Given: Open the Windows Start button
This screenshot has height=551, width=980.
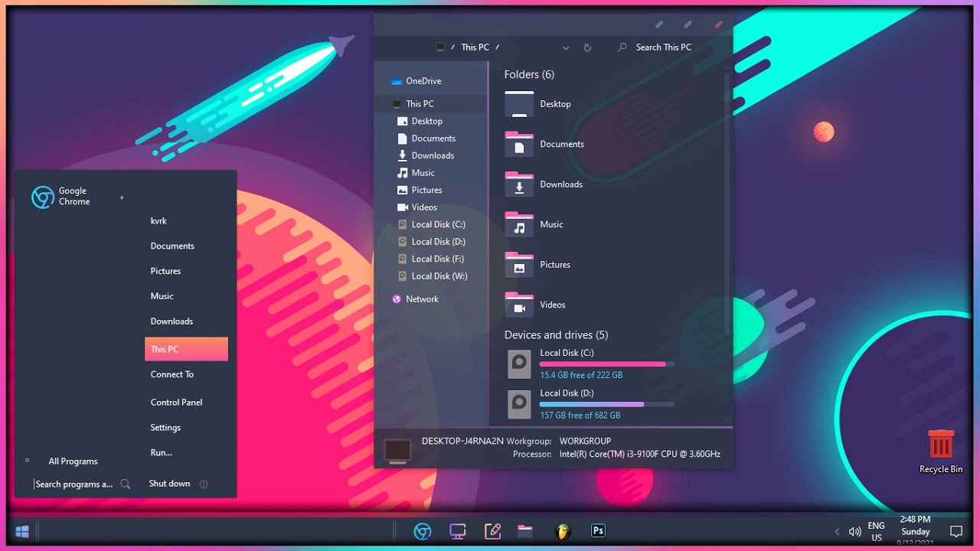Looking at the screenshot, I should pos(21,530).
